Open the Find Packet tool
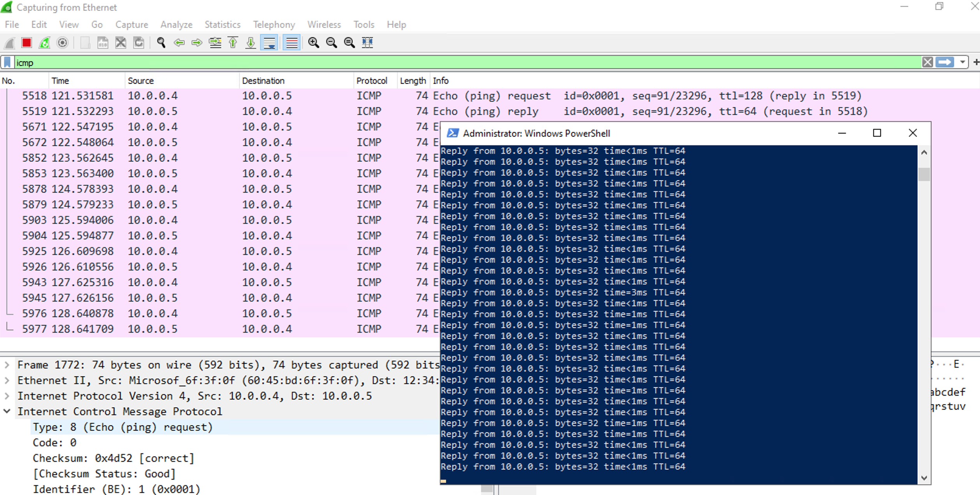The image size is (980, 495). (x=161, y=43)
